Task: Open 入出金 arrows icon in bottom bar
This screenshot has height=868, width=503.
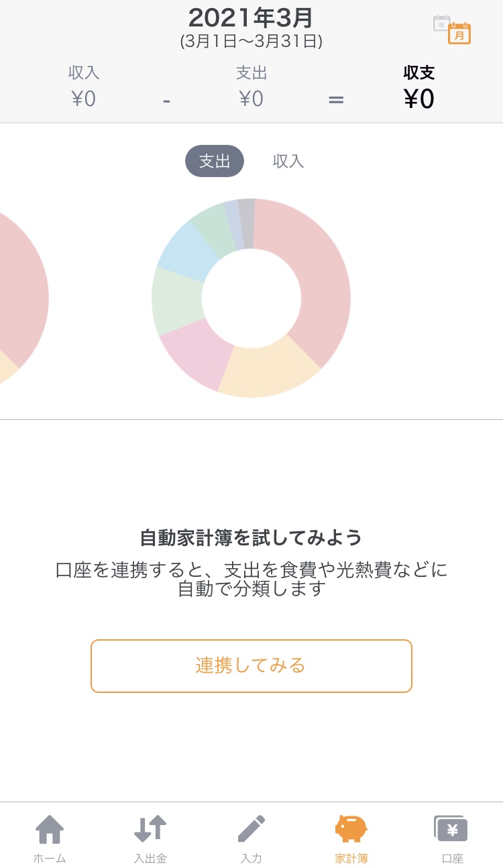Action: click(150, 829)
